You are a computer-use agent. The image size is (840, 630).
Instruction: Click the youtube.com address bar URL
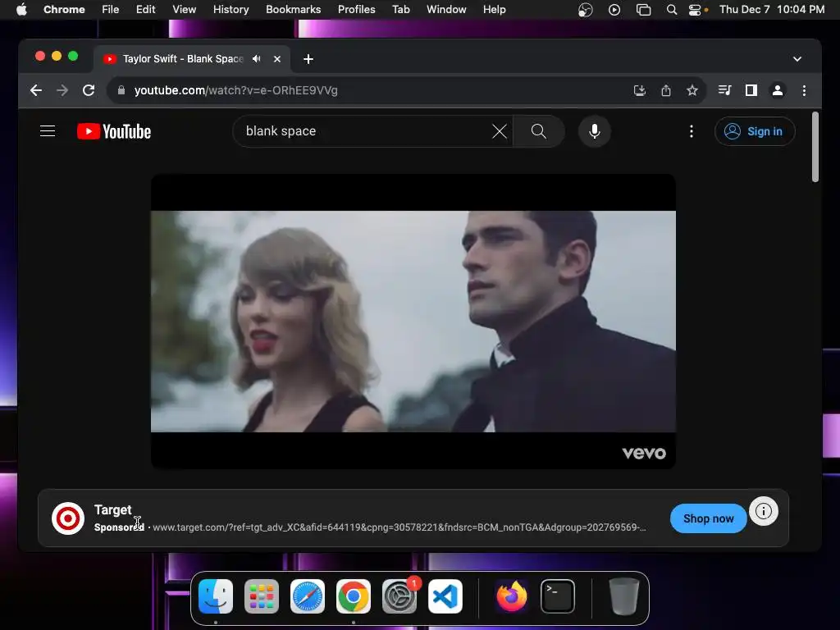[x=235, y=90]
